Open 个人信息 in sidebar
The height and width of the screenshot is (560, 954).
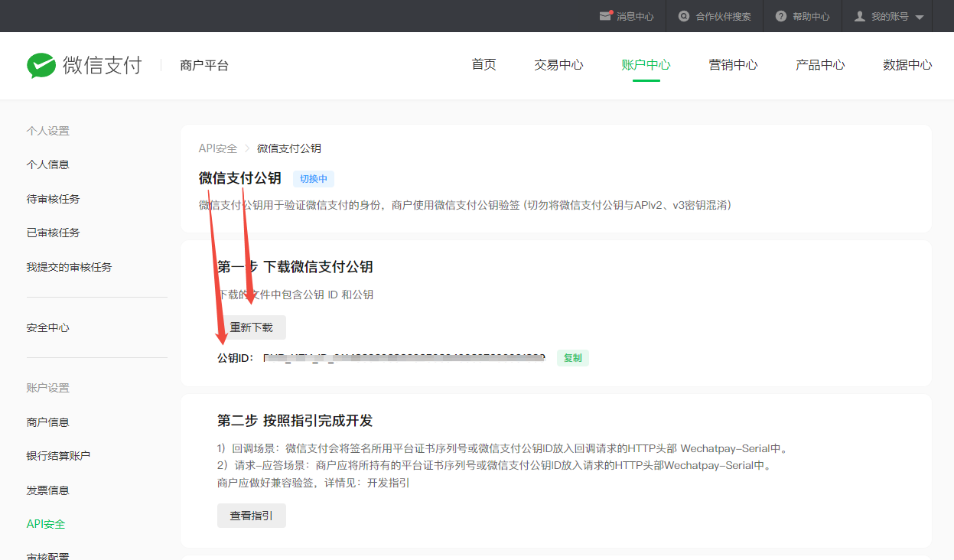(47, 164)
